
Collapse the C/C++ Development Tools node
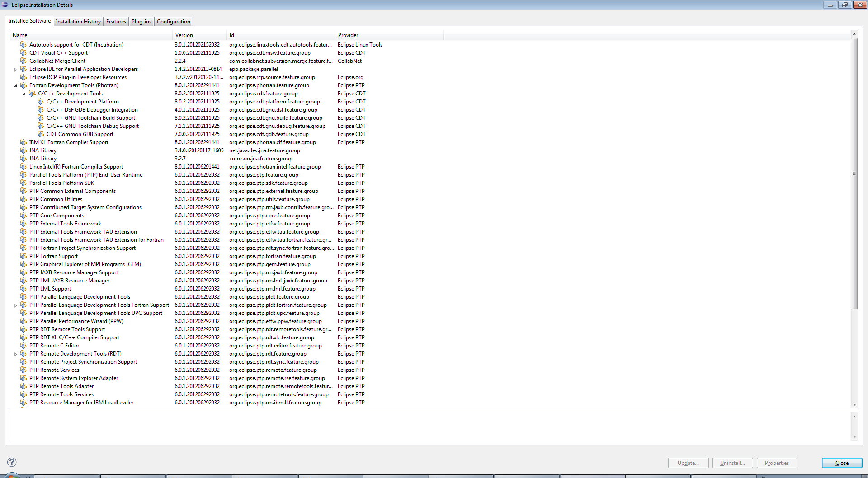pos(24,94)
